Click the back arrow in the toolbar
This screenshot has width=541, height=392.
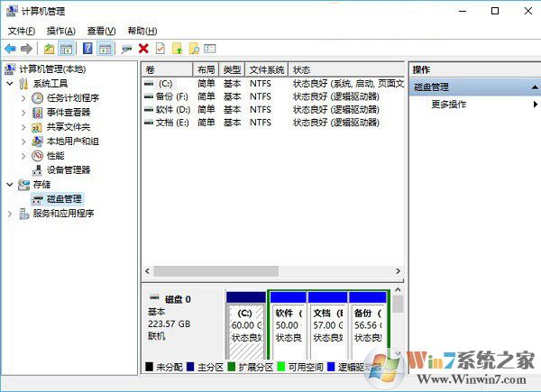click(x=10, y=49)
